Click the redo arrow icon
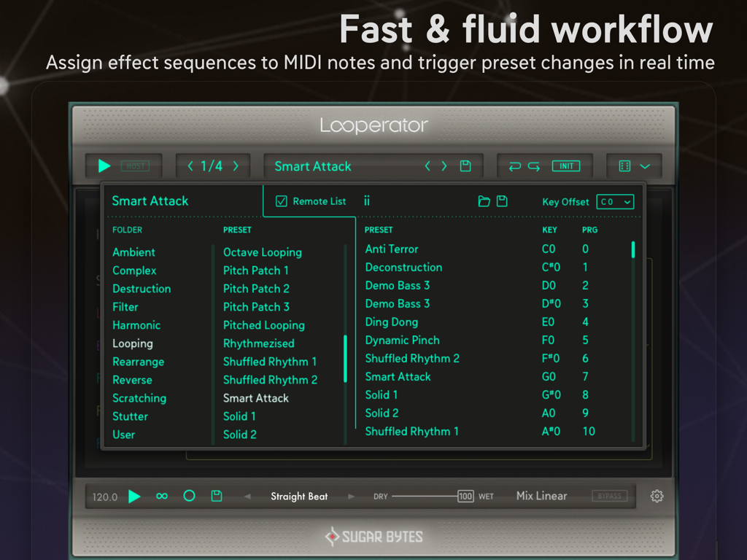 tap(533, 166)
